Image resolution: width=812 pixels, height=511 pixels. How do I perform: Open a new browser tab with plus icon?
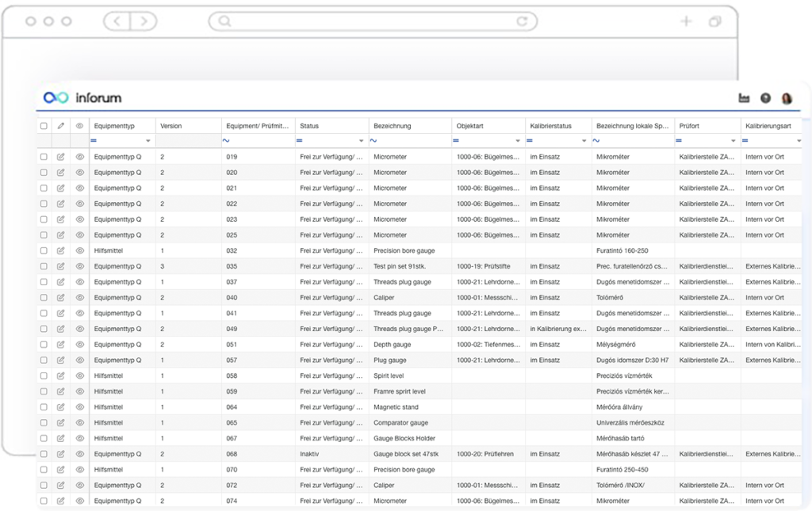coord(687,21)
